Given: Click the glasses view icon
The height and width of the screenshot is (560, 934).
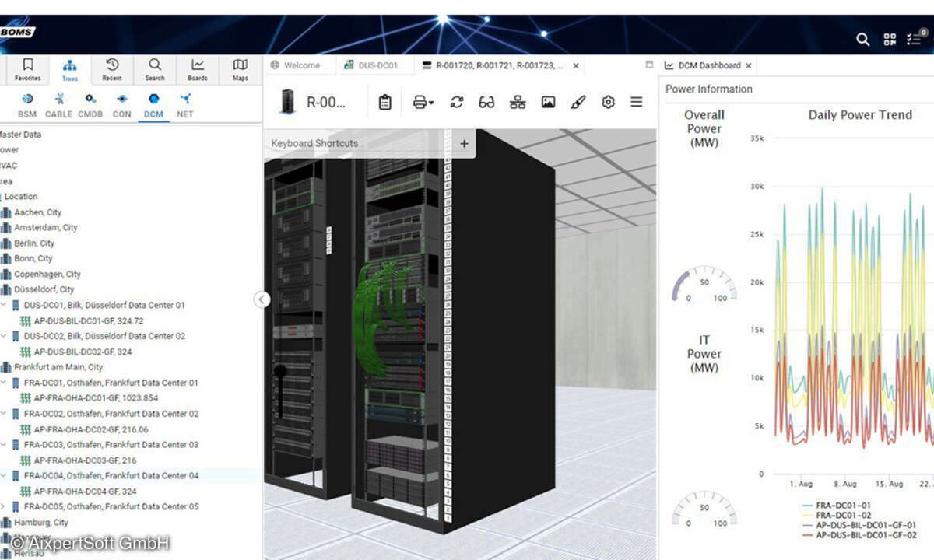Looking at the screenshot, I should (x=486, y=102).
